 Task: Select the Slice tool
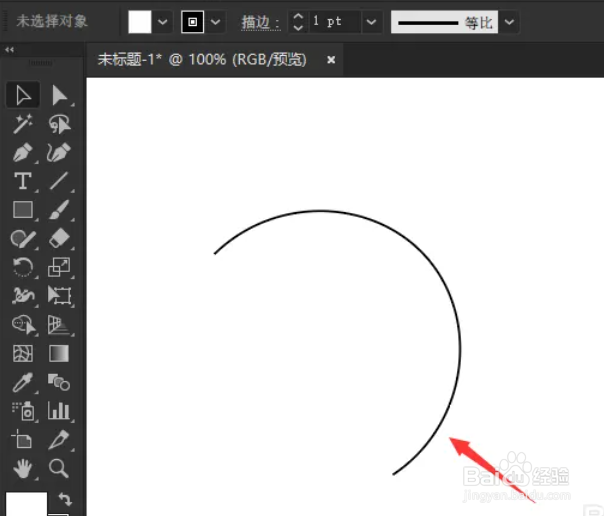pyautogui.click(x=59, y=440)
